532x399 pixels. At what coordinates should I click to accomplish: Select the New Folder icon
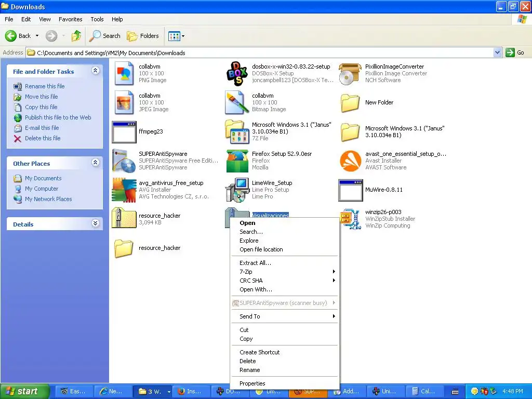click(x=350, y=103)
